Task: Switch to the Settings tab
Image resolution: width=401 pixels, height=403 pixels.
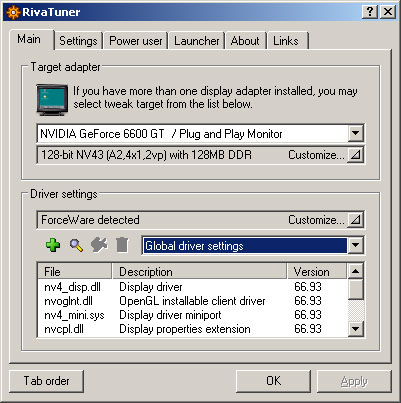Action: [78, 41]
